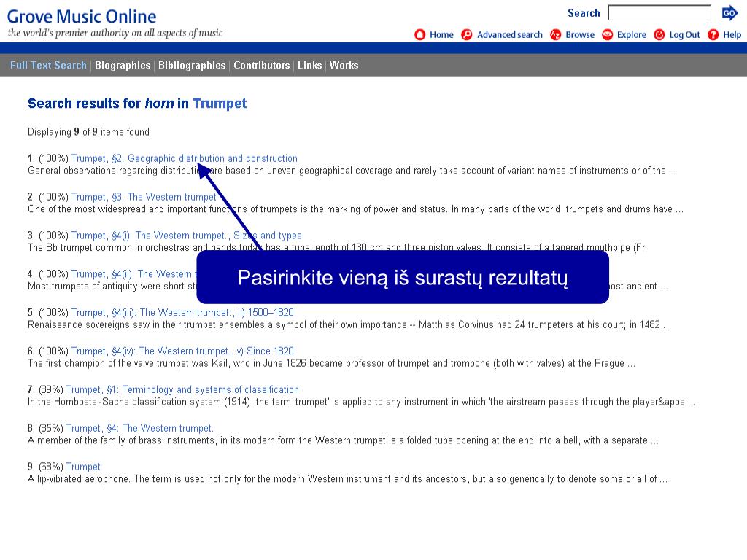
Task: Open the Browse link
Action: [x=580, y=35]
